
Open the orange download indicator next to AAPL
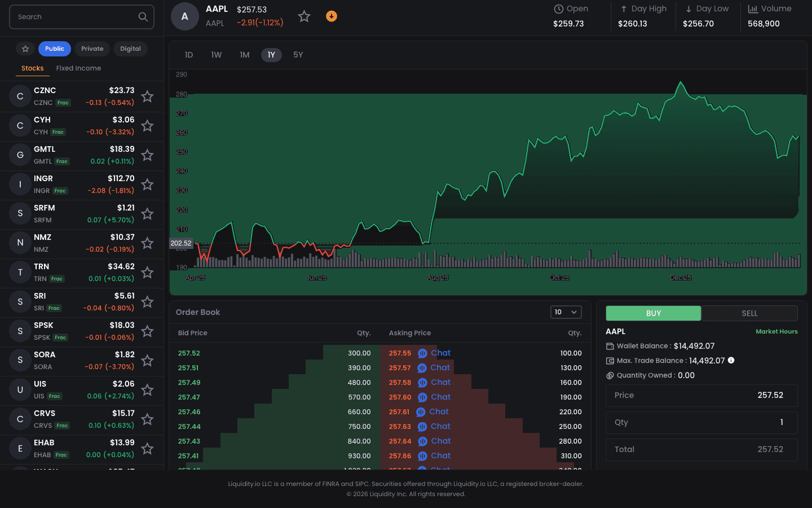(332, 16)
